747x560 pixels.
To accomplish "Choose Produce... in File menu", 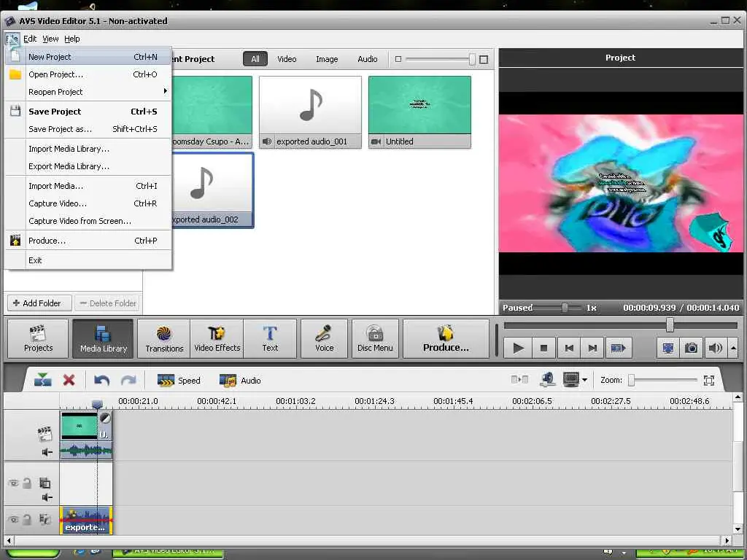I will (88, 241).
